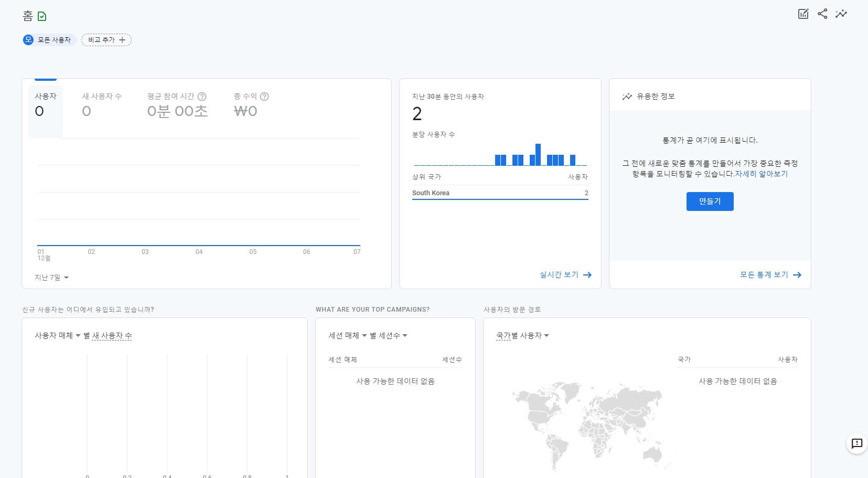Screen dimensions: 868x478
Task: Click the 새 사용자 수 metric label in acquisition card
Action: (x=112, y=336)
